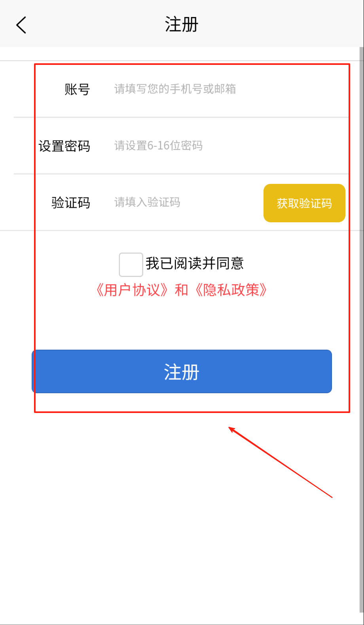
Task: Tap the yellow 获取验证码 button
Action: pyautogui.click(x=304, y=203)
